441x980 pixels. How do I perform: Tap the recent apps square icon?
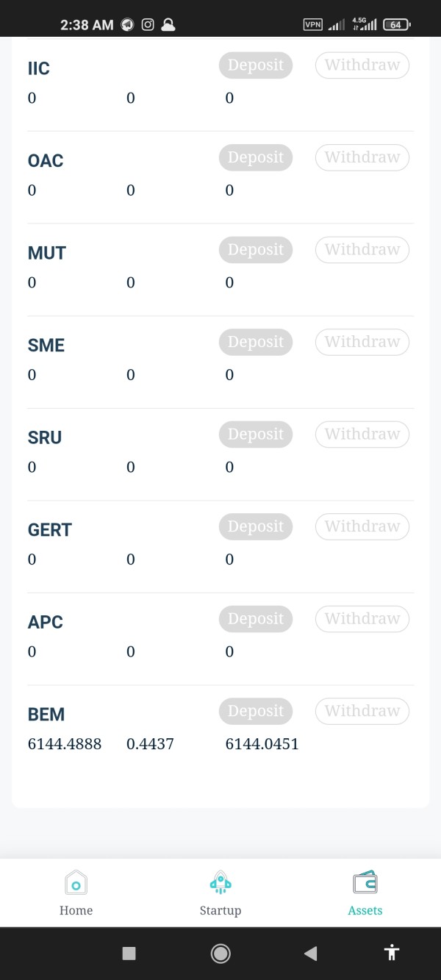tap(129, 954)
